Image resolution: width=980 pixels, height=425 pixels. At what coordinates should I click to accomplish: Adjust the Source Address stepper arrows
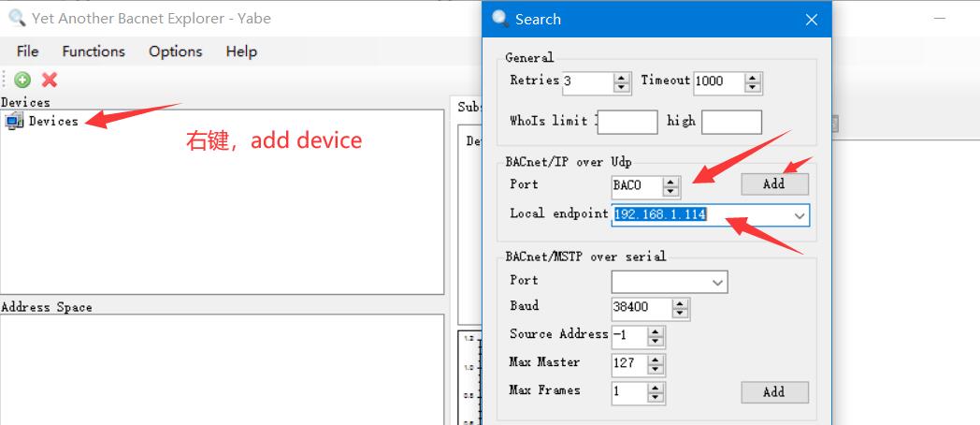[655, 336]
